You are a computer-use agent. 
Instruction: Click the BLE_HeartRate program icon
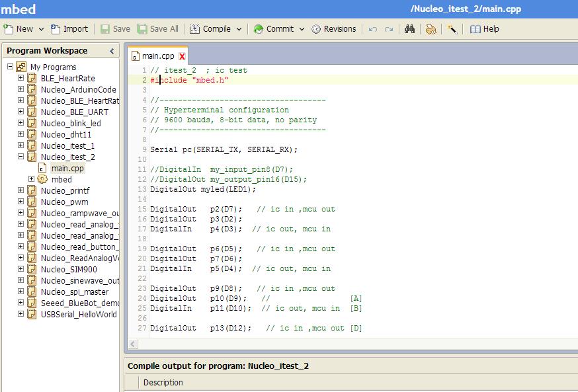(x=32, y=79)
